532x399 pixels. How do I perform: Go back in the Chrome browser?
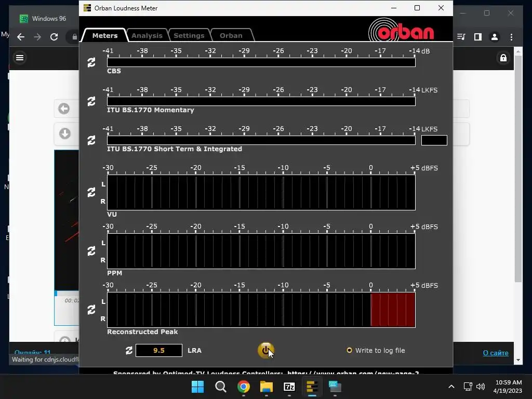point(21,37)
